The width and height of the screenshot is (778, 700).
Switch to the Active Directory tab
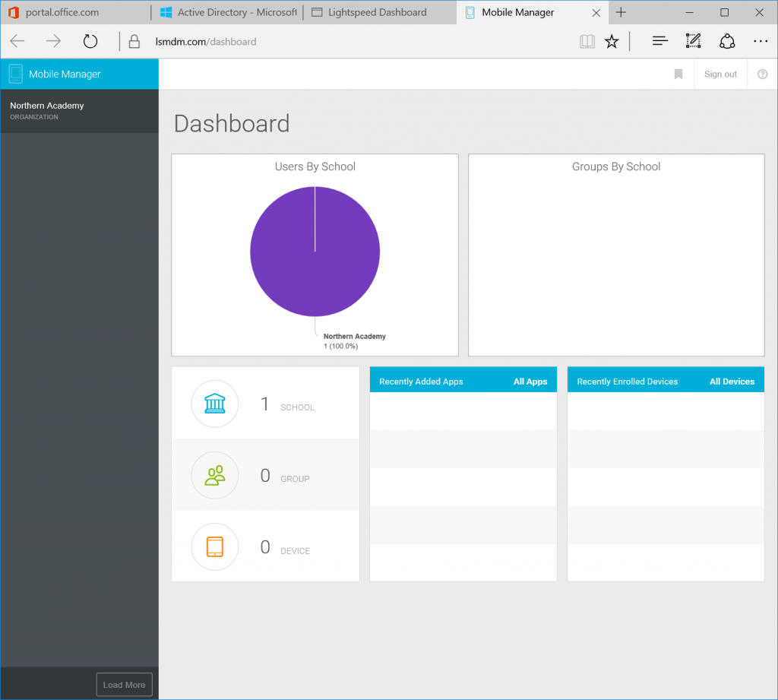click(228, 12)
